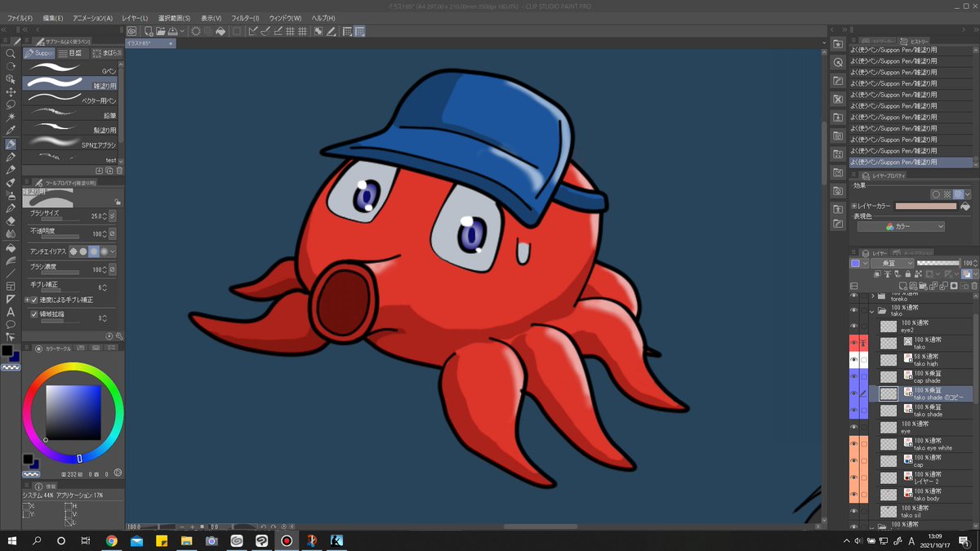The width and height of the screenshot is (980, 551).
Task: Open the フィルター(I) menu
Action: point(243,18)
